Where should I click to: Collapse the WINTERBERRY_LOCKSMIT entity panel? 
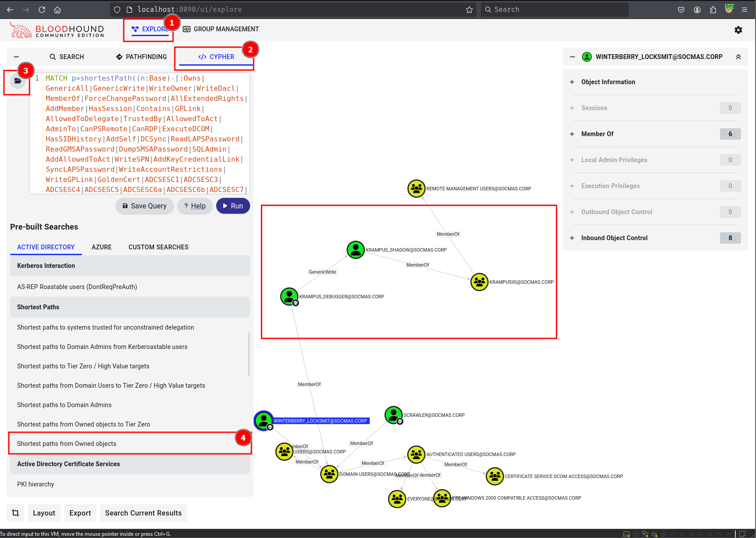coord(572,57)
